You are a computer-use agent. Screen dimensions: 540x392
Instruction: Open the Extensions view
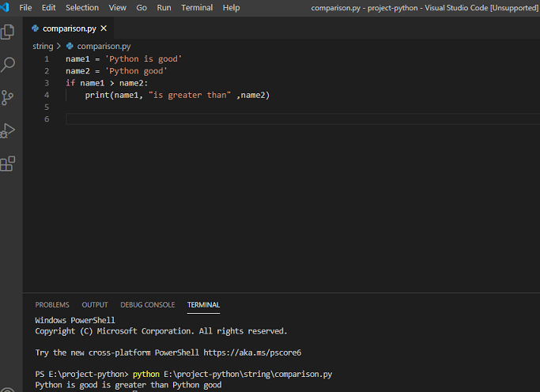coord(8,164)
